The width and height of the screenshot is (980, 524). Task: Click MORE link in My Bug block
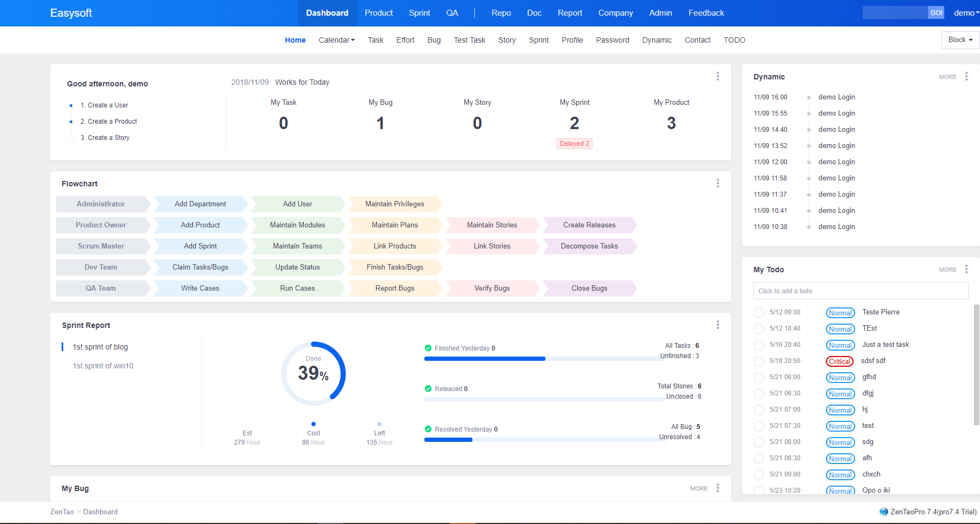coord(699,488)
